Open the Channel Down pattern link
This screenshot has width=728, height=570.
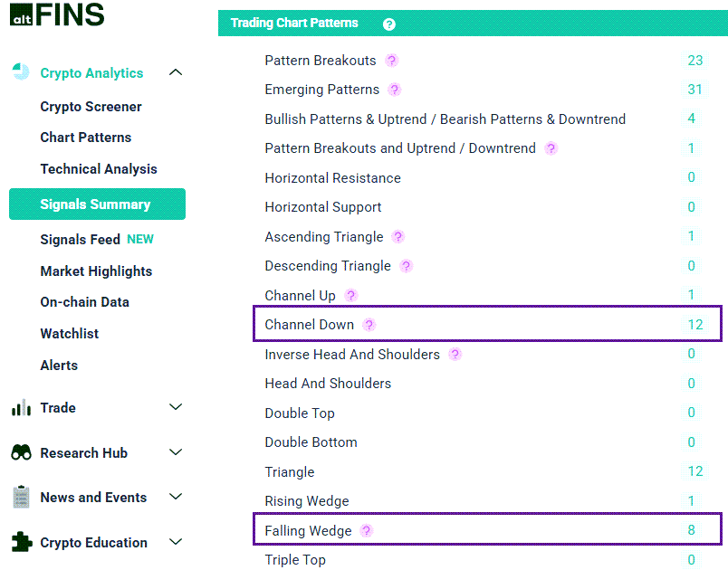coord(309,325)
